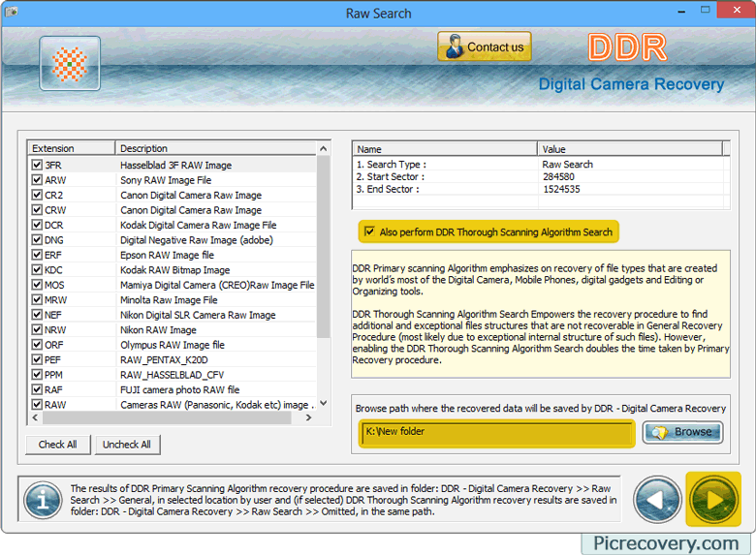
Task: Click the orange checkered app logo icon
Action: tap(70, 63)
